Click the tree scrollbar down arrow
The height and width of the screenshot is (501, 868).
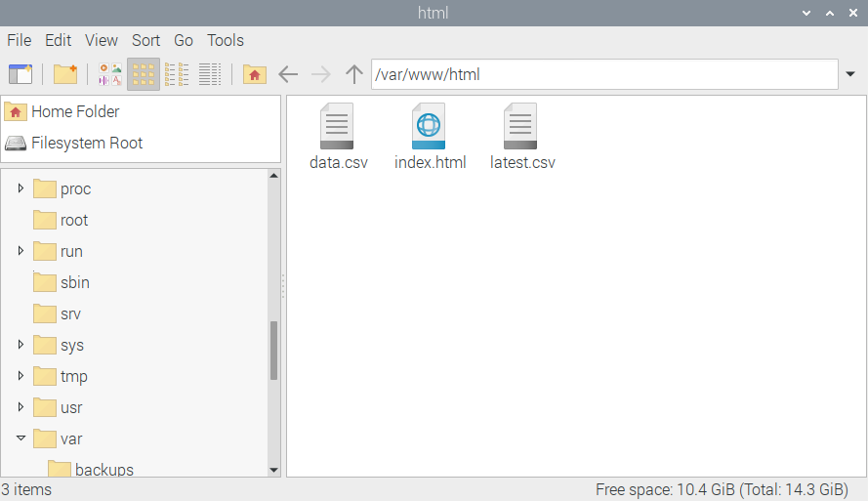pyautogui.click(x=273, y=470)
